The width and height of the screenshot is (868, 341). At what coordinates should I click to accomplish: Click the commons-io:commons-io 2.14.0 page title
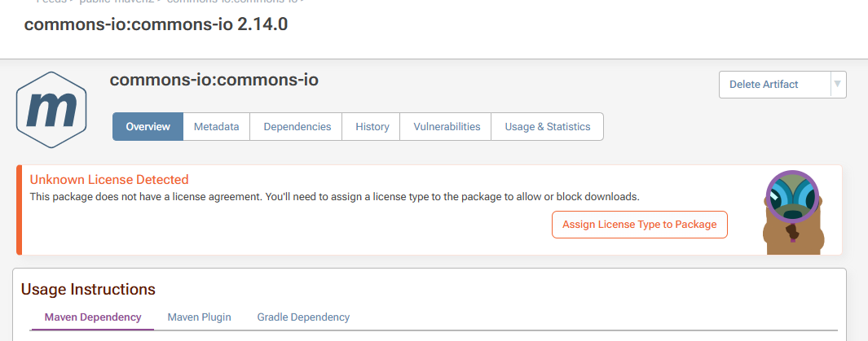(156, 24)
